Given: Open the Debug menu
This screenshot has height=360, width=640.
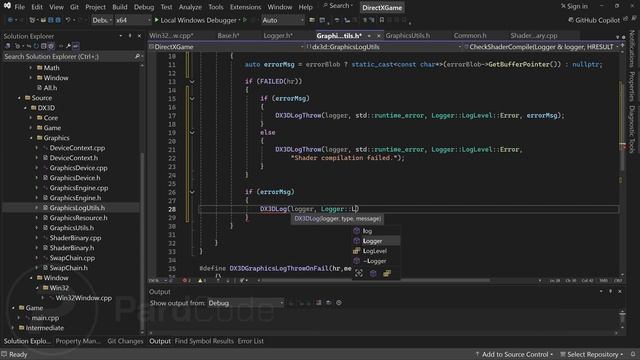Looking at the screenshot, I should click(x=144, y=7).
